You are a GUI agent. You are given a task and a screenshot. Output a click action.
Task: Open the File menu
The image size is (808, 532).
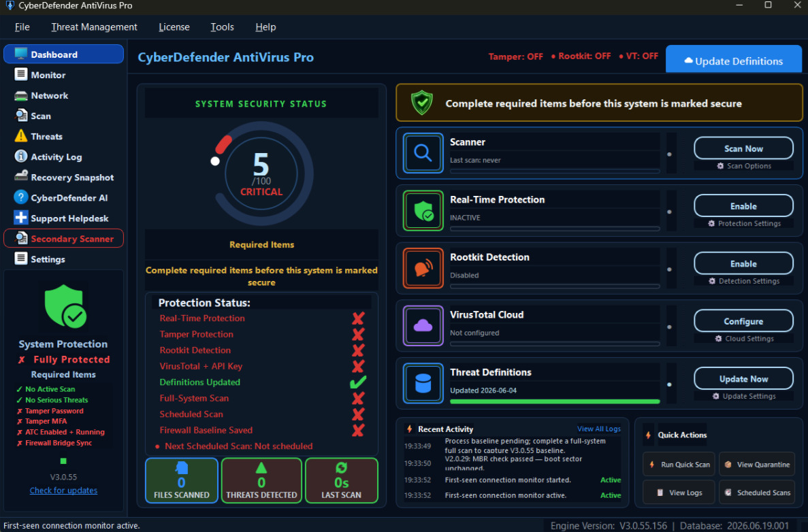22,27
